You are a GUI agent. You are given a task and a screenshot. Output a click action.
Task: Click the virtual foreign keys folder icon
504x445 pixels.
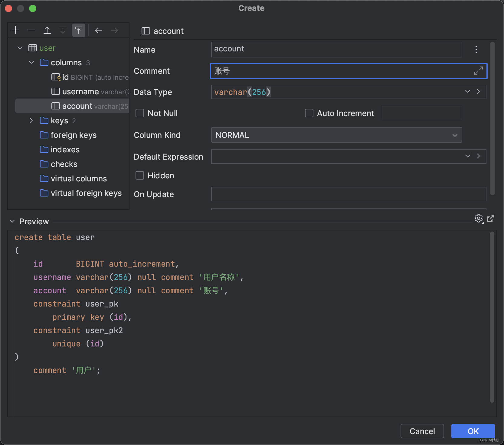point(44,193)
